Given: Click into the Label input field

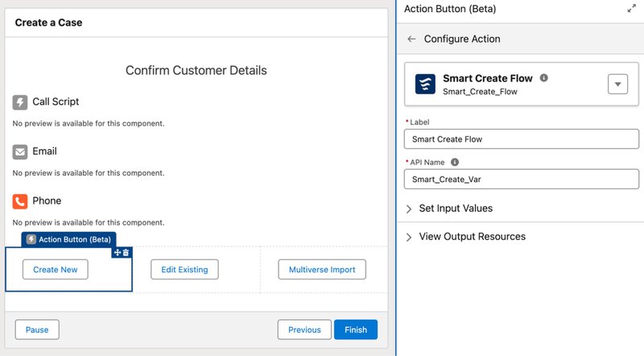Looking at the screenshot, I should tap(522, 139).
